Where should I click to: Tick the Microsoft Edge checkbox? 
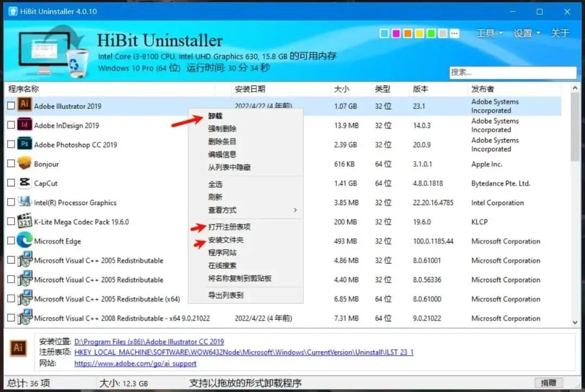tap(11, 241)
